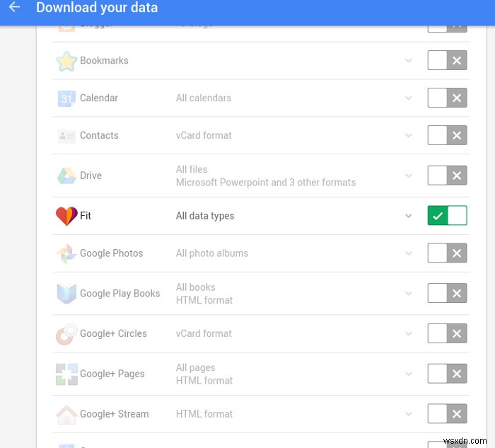Click the 'Download your data' title
This screenshot has width=495, height=448.
pos(97,8)
